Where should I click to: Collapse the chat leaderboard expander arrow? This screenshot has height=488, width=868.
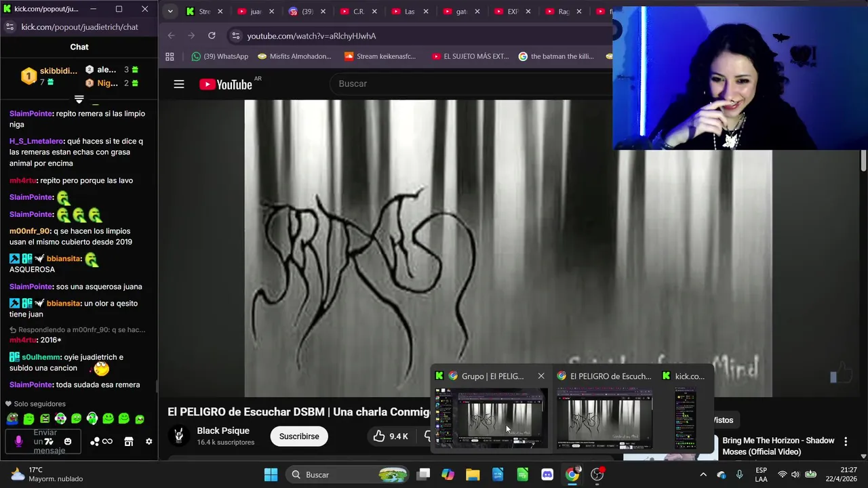(79, 99)
